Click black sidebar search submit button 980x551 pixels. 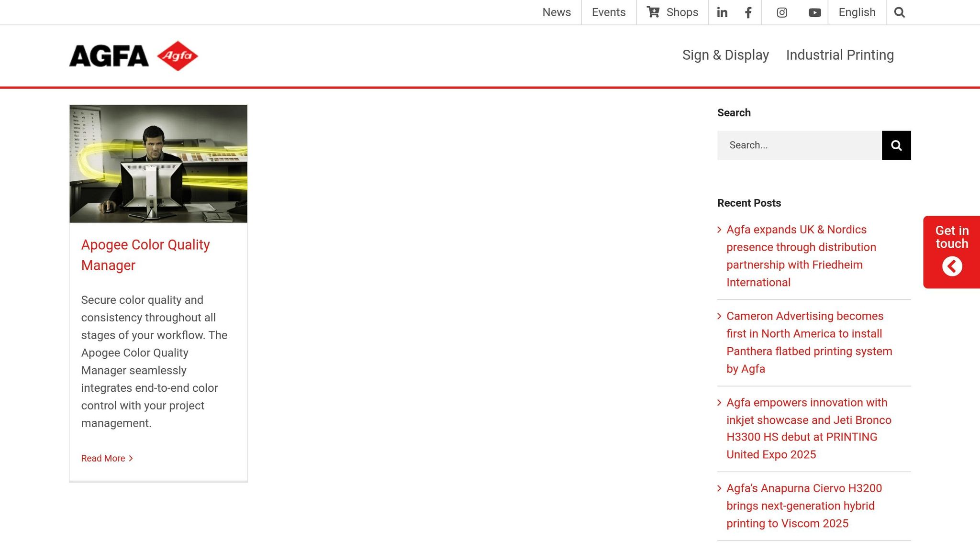click(x=896, y=145)
